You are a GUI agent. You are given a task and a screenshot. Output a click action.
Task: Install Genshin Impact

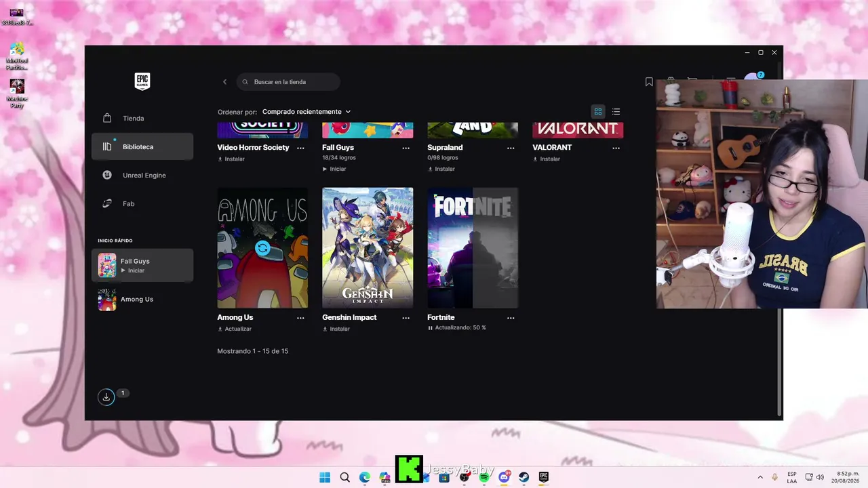[x=336, y=329]
